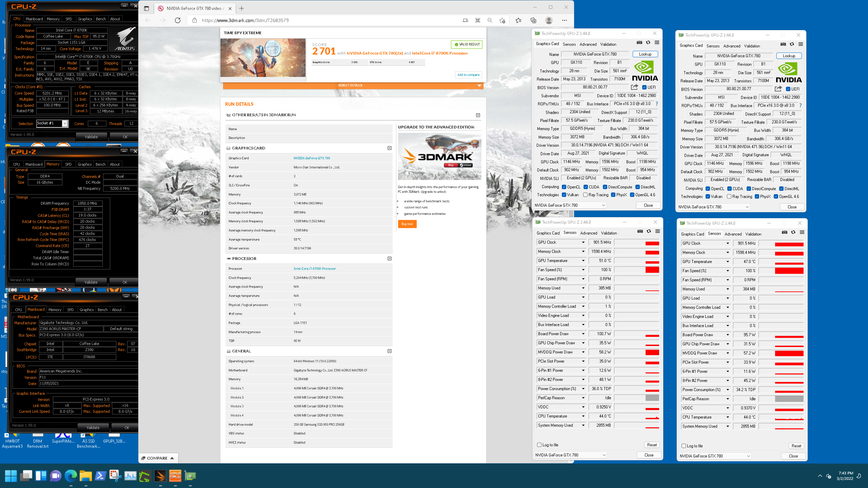Open Snipping Tool from taskbar
This screenshot has width=868, height=488.
pos(116,476)
